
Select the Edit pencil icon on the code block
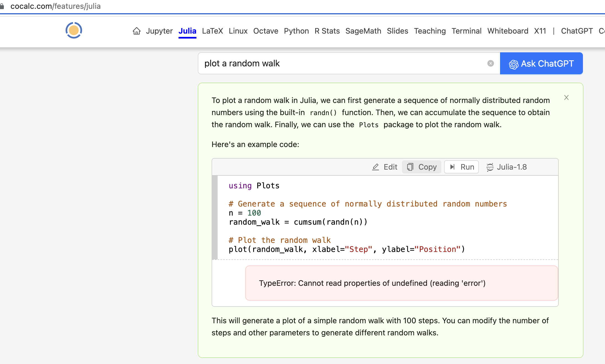pyautogui.click(x=376, y=167)
